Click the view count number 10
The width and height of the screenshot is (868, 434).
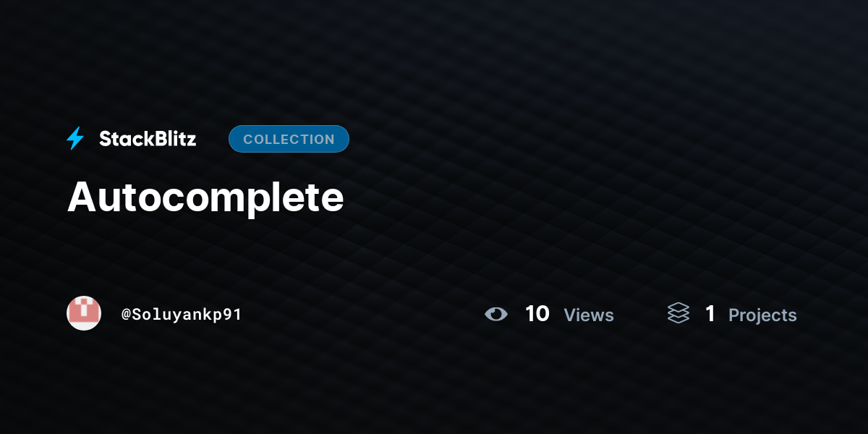(537, 314)
